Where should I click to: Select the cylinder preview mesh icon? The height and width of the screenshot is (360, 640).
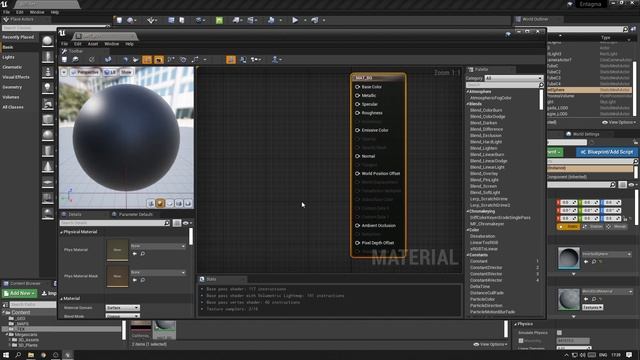click(x=151, y=203)
